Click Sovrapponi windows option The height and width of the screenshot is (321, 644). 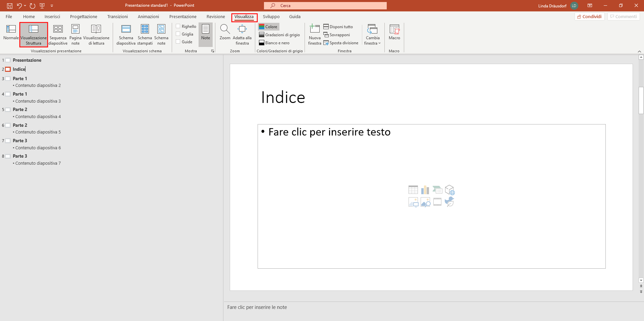click(x=337, y=35)
